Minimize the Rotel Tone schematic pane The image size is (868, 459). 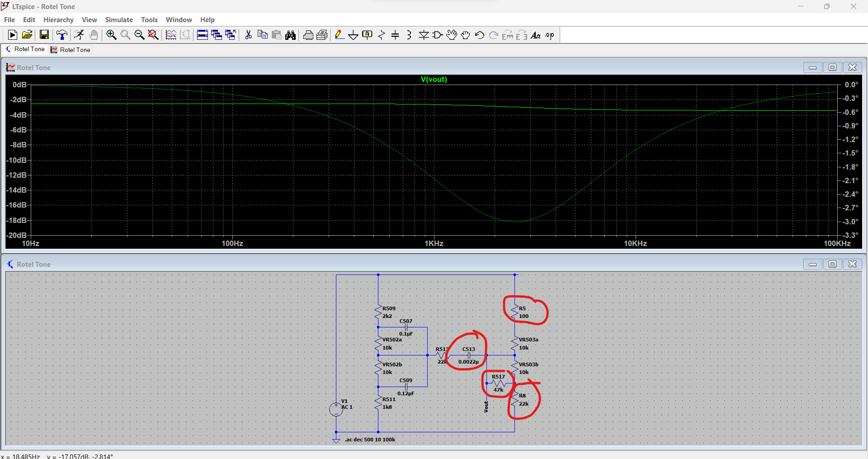pyautogui.click(x=812, y=264)
